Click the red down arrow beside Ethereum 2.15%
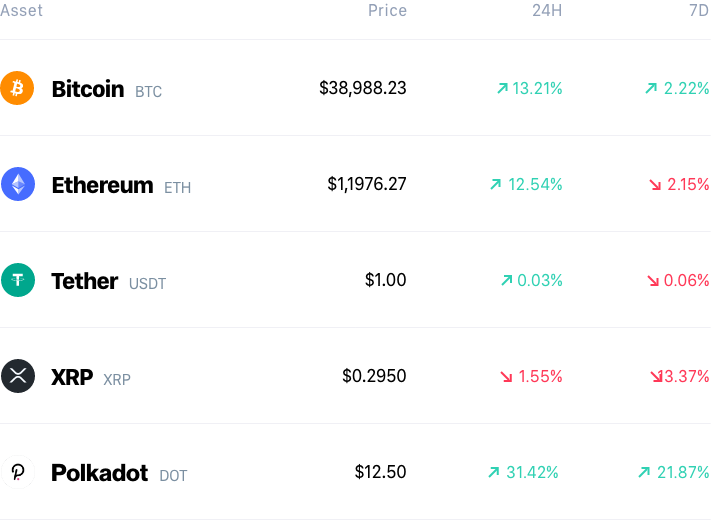The image size is (711, 520). point(655,185)
